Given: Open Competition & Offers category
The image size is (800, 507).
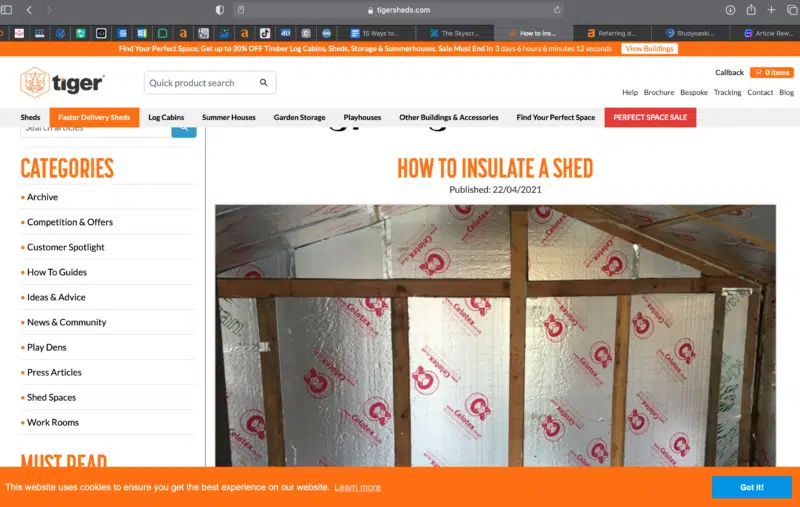Looking at the screenshot, I should (x=70, y=222).
